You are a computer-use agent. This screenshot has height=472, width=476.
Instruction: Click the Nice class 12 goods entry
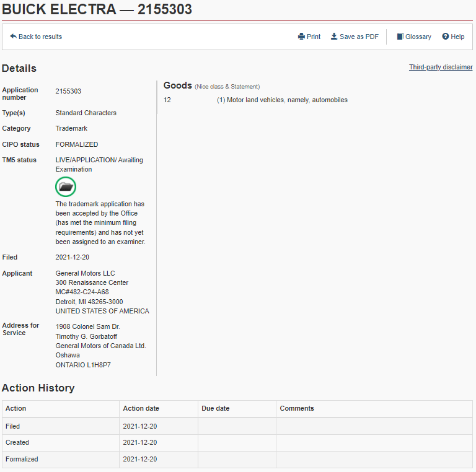point(255,100)
